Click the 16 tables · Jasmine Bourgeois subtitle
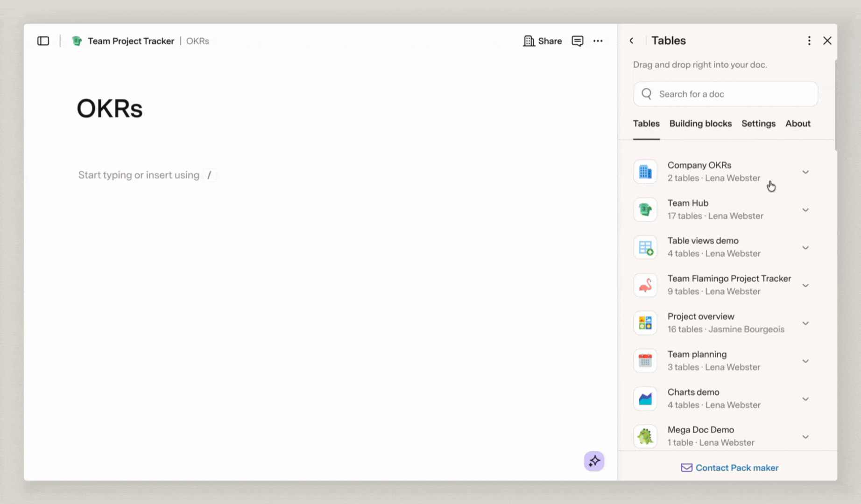This screenshot has height=504, width=861. [x=726, y=329]
